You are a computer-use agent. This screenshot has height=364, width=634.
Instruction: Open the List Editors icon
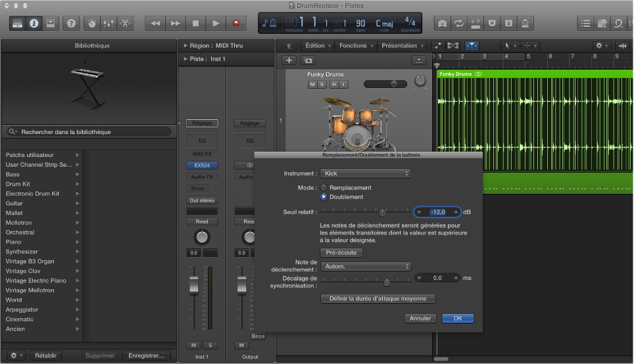(x=585, y=24)
